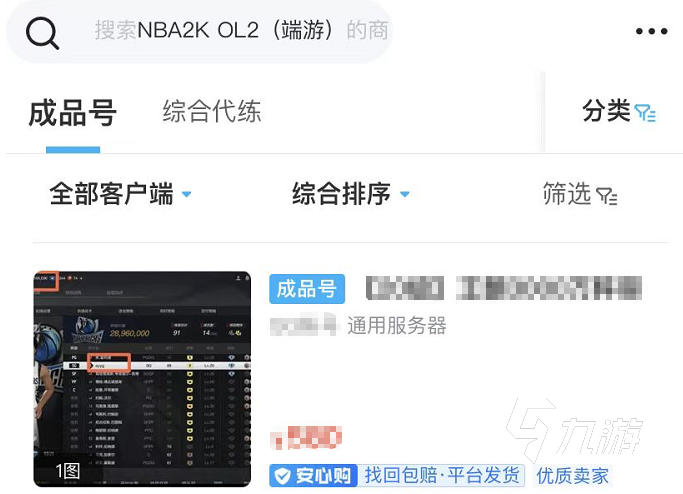Switch to the 成品号 tab
683x494 pixels.
click(73, 113)
